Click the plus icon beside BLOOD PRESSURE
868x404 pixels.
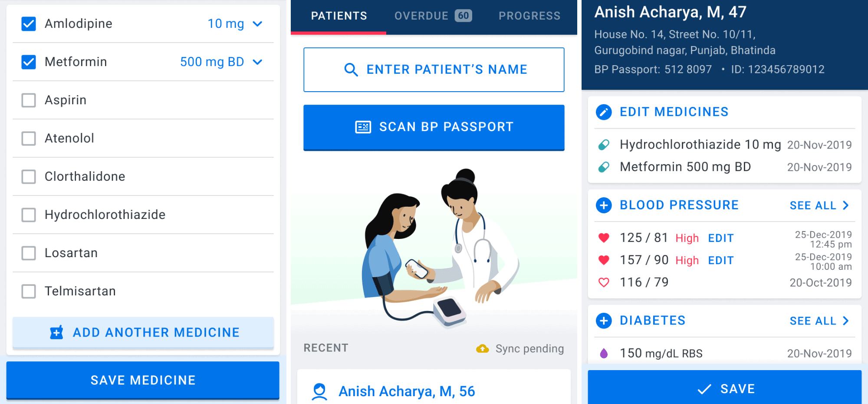point(604,205)
